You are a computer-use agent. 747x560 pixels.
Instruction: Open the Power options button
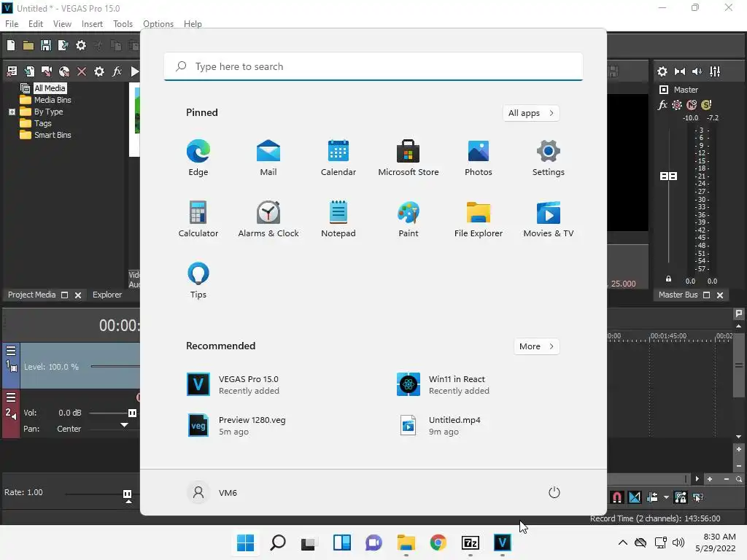554,492
